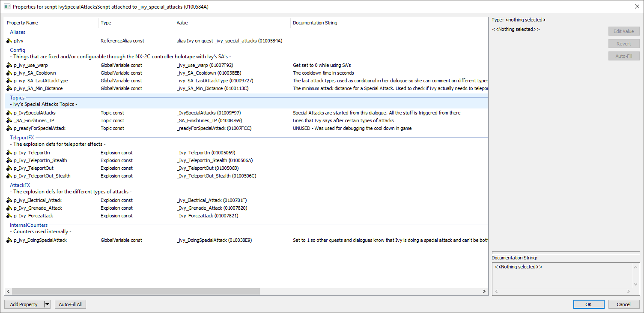Click the property list scroll-left arrow
The height and width of the screenshot is (313, 644).
pyautogui.click(x=8, y=292)
